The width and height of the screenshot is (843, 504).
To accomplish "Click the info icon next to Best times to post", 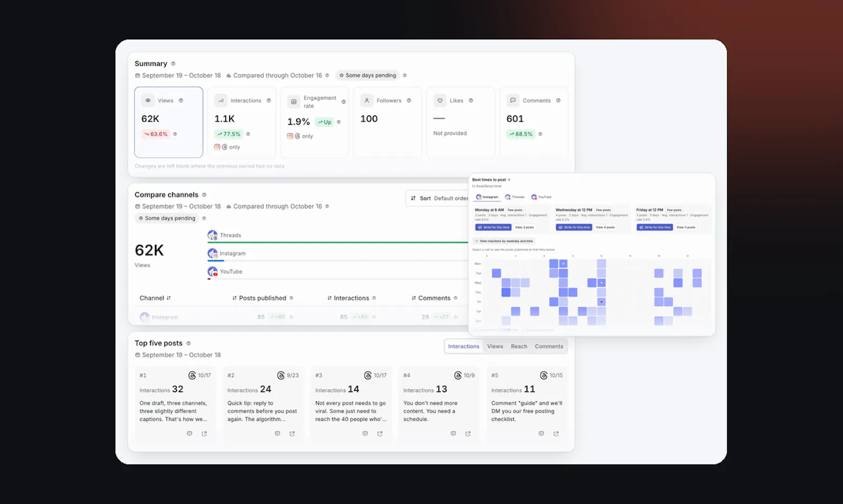I will point(509,180).
